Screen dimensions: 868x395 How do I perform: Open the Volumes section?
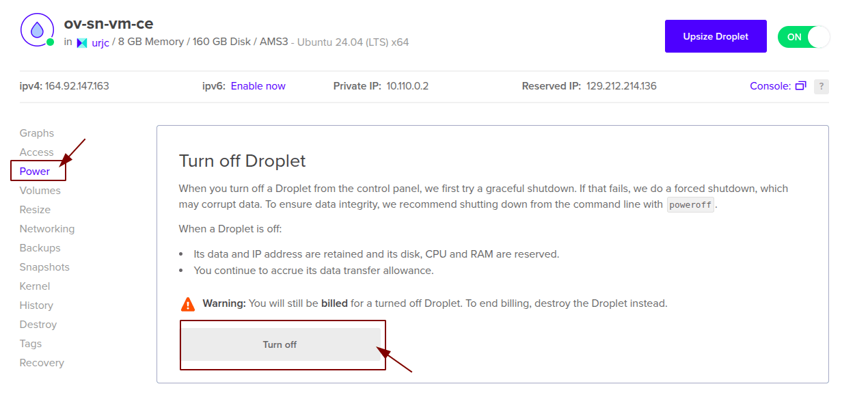[40, 190]
